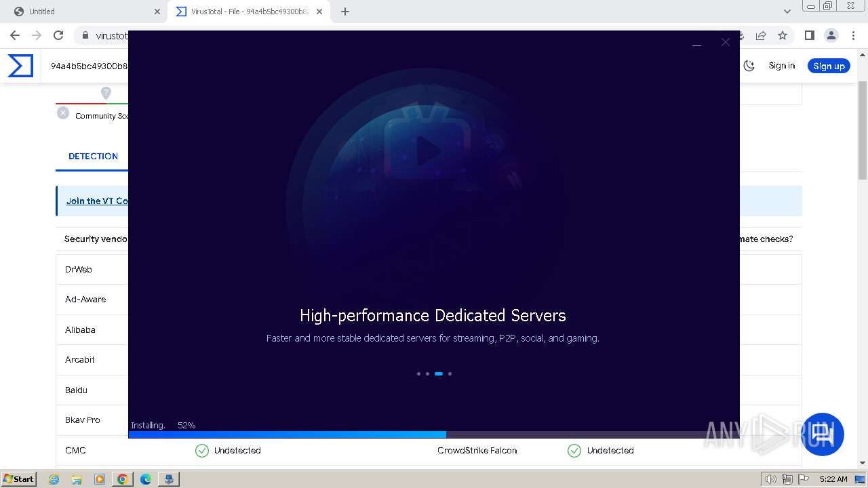Viewport: 868px width, 488px height.
Task: Click the High-performance Dedicated Servers heading
Action: click(433, 315)
